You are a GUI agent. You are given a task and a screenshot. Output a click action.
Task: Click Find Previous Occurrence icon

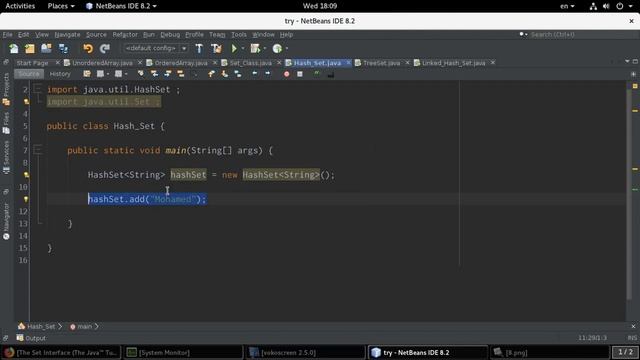click(154, 74)
